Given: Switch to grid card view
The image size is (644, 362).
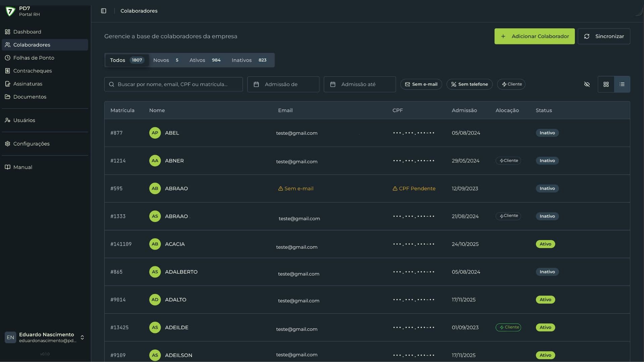Looking at the screenshot, I should click(606, 84).
